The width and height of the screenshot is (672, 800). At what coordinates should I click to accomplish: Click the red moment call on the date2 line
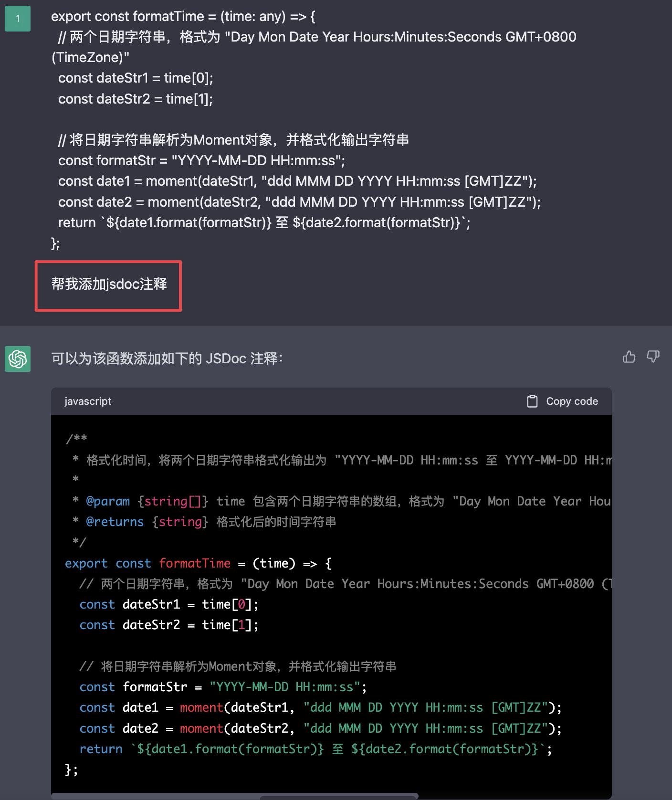click(201, 728)
